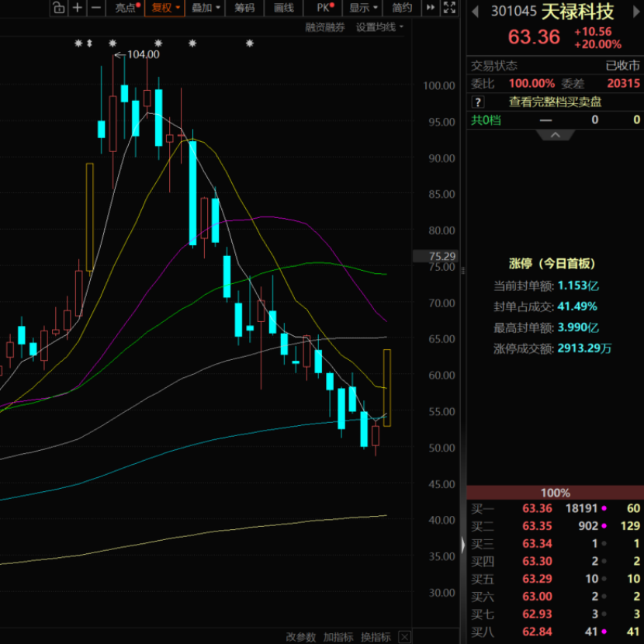Toggle fullscreen chart icon
Screen dimensions: 644x644
click(x=450, y=8)
